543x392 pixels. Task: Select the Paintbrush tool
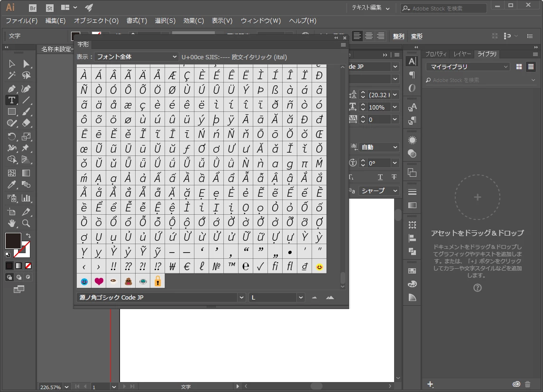(x=26, y=112)
